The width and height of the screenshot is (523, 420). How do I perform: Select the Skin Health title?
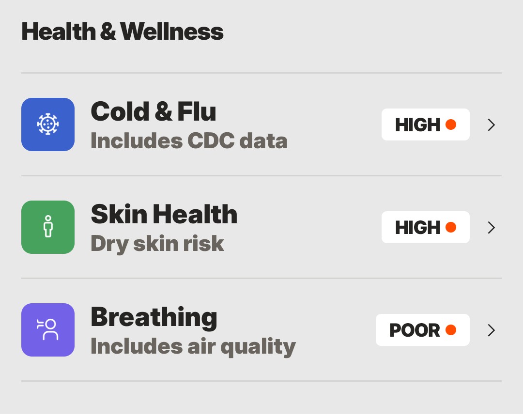[164, 214]
